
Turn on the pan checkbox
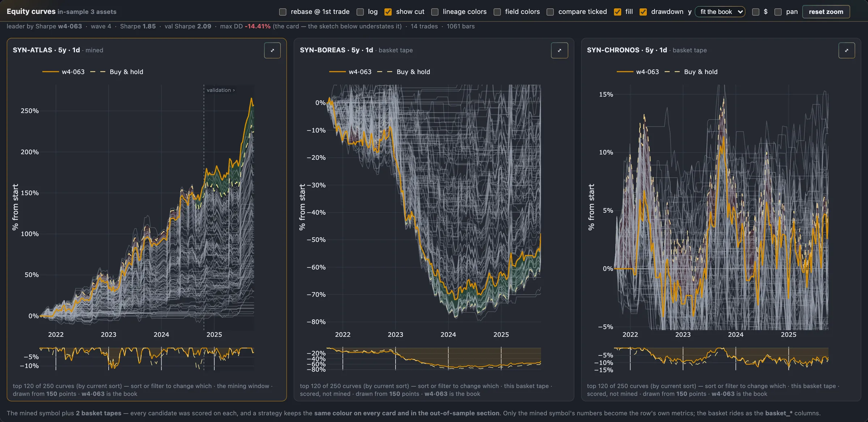(x=778, y=12)
